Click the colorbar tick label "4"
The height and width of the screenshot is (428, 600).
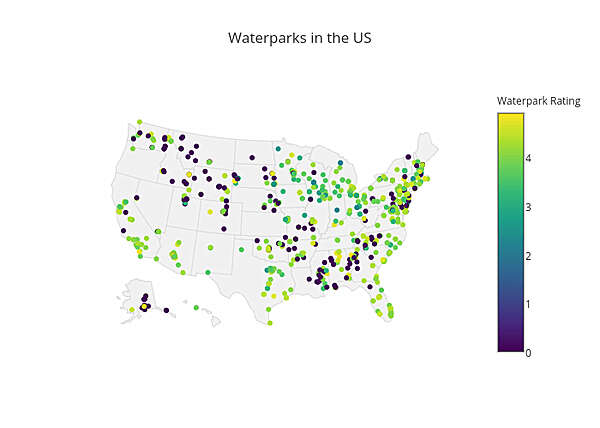point(529,158)
